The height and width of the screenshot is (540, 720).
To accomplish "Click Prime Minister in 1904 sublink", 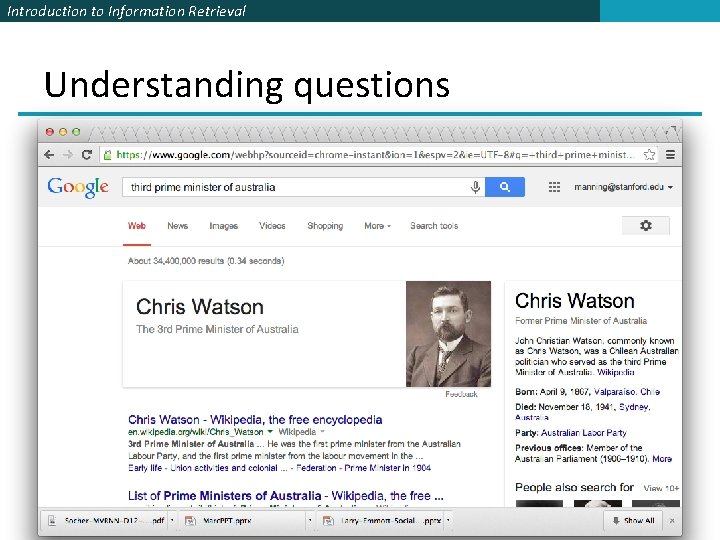I will [388, 468].
